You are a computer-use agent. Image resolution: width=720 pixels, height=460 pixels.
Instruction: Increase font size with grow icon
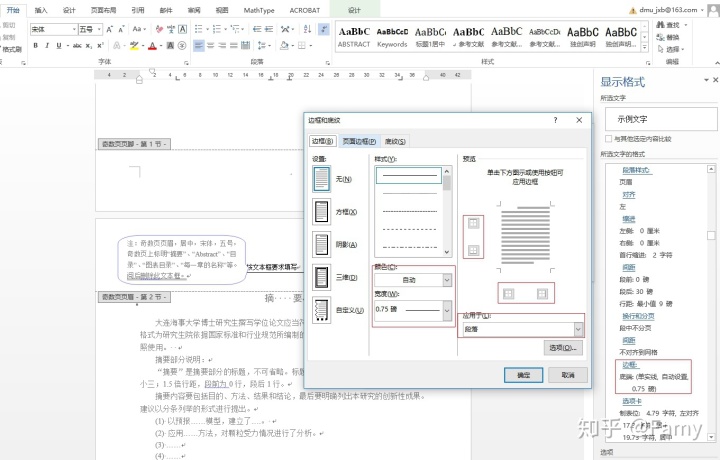110,29
